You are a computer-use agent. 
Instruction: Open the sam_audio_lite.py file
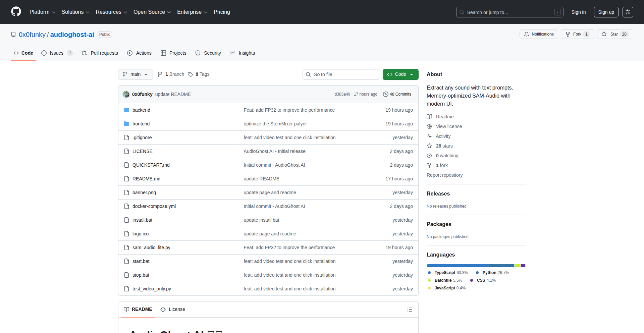tap(151, 247)
